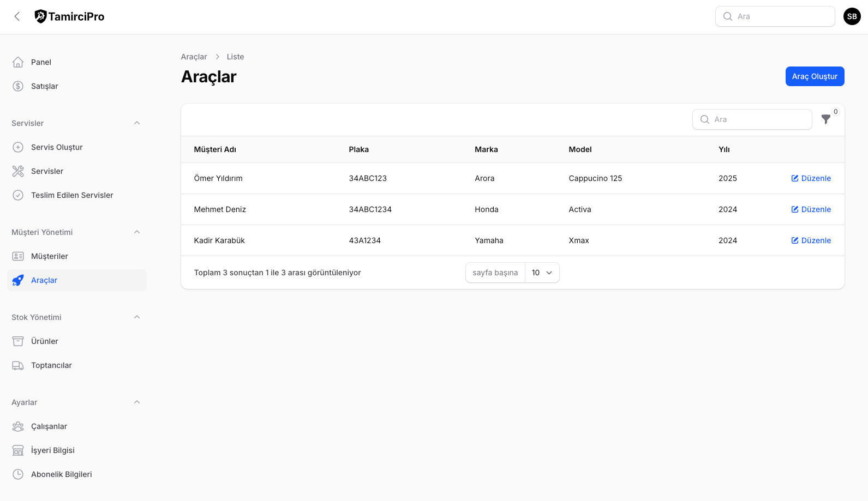Collapse the Servisler sidebar group
868x501 pixels.
tap(137, 123)
